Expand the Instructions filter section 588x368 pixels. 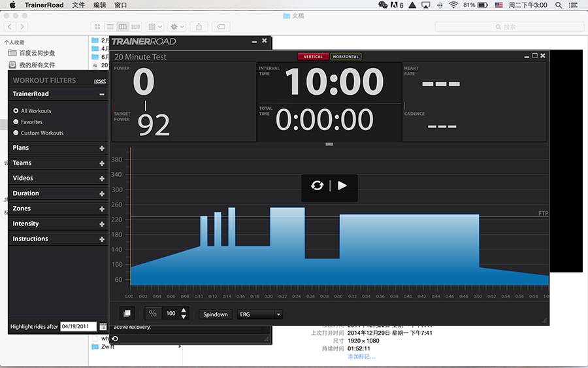102,239
